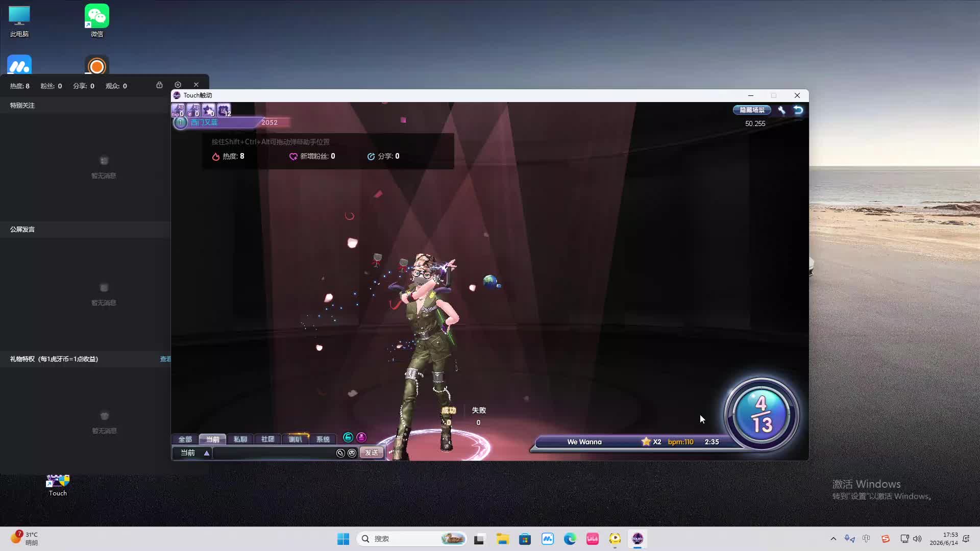Click the level 1 rank badge
The image size is (980, 551).
pos(180,122)
